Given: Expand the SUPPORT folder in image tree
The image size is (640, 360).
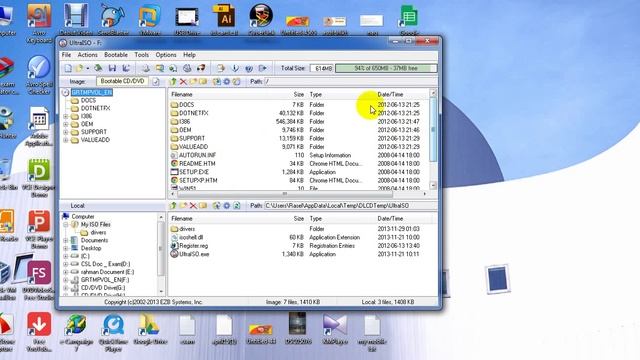Looking at the screenshot, I should 66,132.
